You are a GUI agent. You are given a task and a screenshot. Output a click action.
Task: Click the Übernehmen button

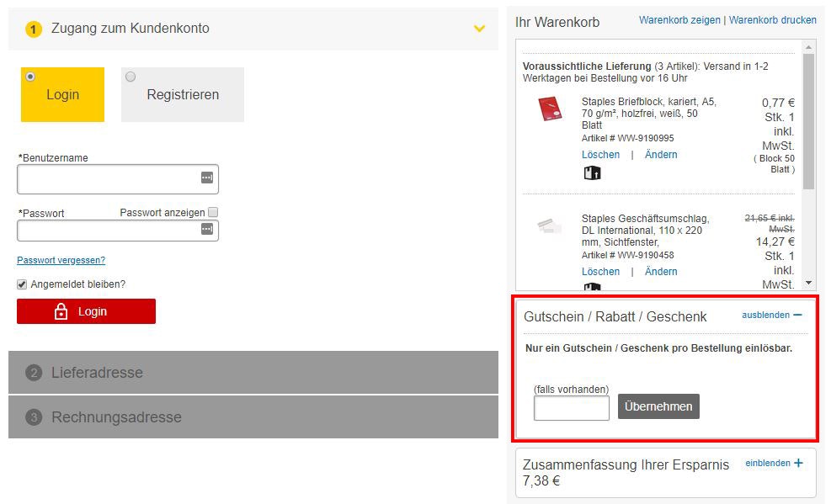[x=658, y=406]
